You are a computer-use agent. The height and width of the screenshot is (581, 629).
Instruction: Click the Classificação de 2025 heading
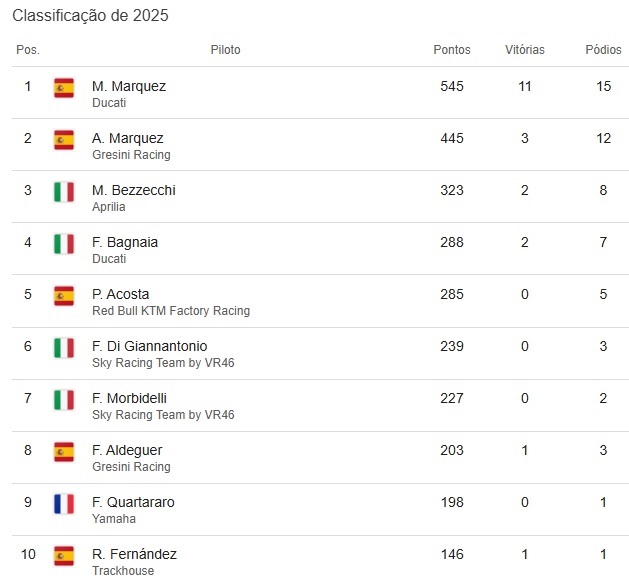90,15
